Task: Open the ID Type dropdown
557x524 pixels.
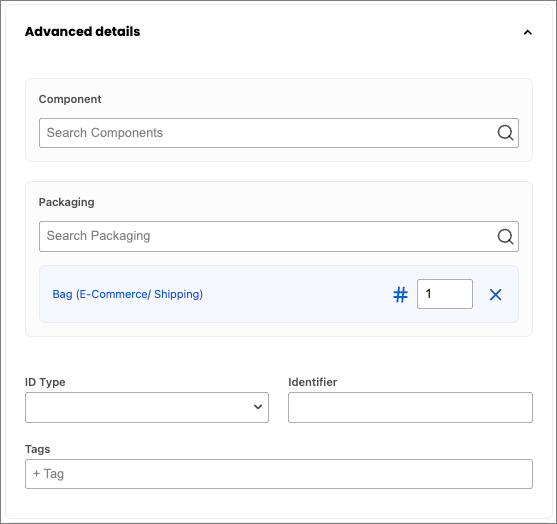Action: tap(147, 407)
